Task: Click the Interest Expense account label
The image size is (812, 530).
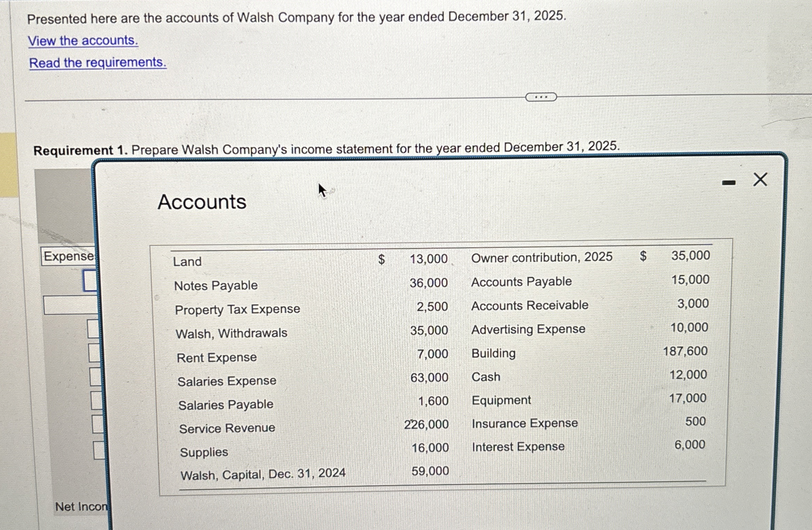Action: 518,447
